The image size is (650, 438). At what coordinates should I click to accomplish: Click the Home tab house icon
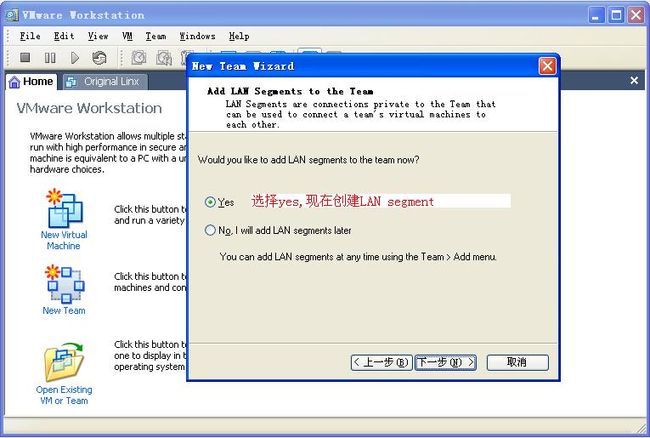pyautogui.click(x=15, y=82)
